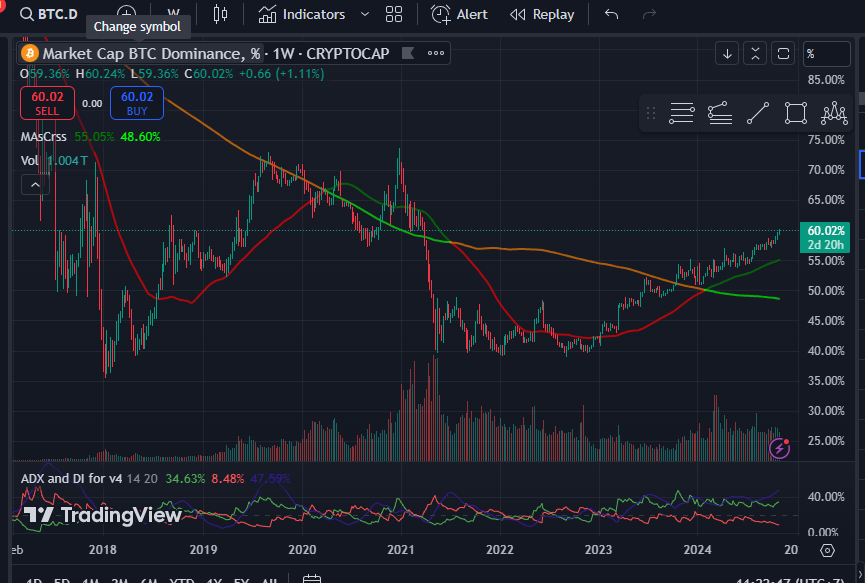Image resolution: width=865 pixels, height=583 pixels.
Task: Select the Fib retracement drawing tool
Action: point(720,113)
